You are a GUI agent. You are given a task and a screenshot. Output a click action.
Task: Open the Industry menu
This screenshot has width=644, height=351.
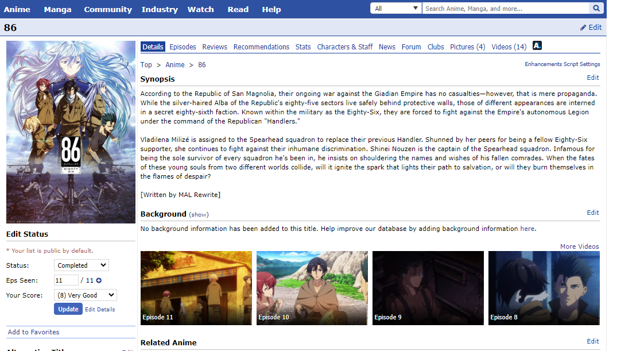(x=160, y=9)
